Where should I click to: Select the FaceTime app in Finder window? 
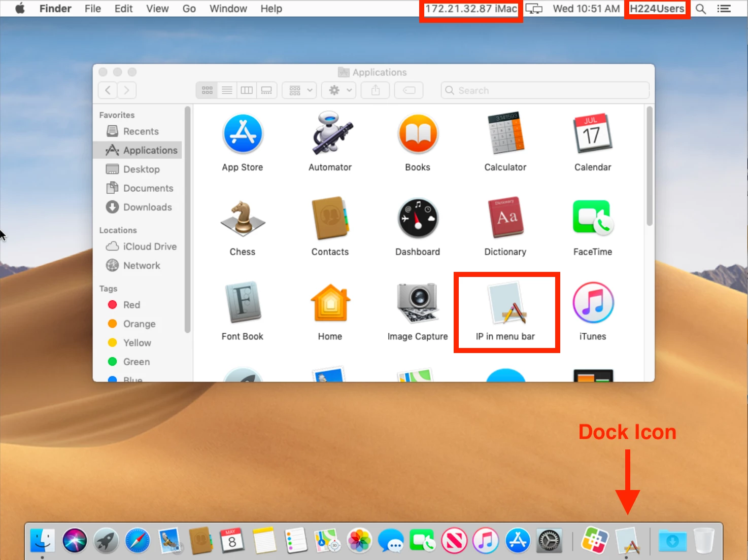[x=593, y=218]
